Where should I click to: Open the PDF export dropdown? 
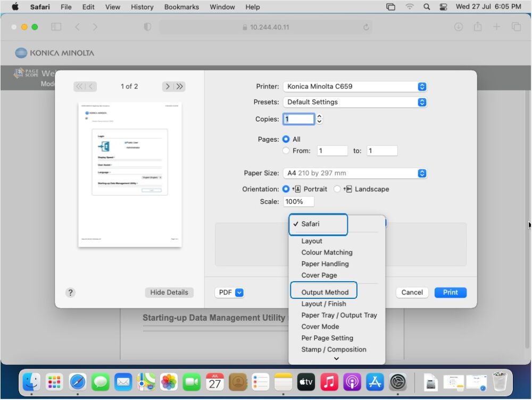tap(230, 292)
